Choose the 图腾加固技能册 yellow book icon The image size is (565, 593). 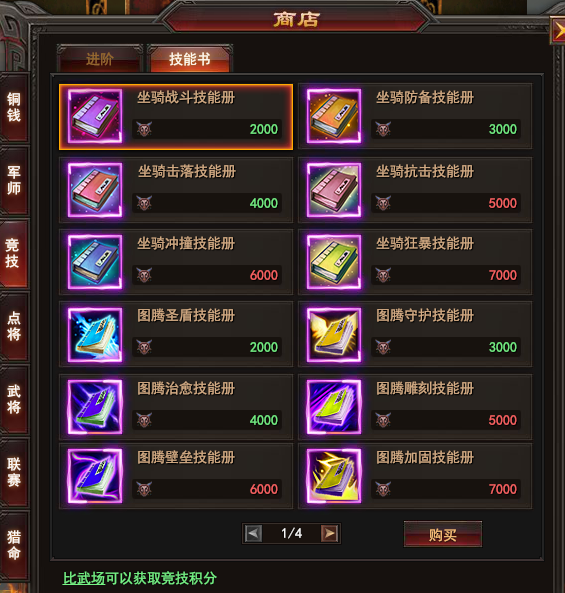pos(334,476)
